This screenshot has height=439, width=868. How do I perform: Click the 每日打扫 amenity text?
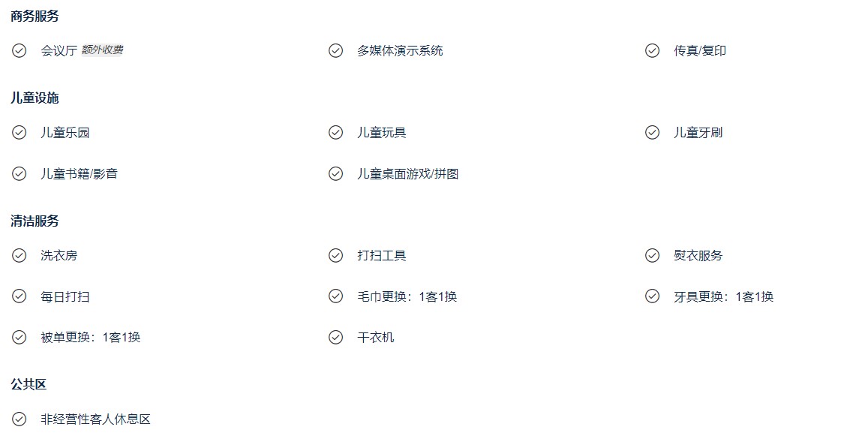(x=65, y=296)
